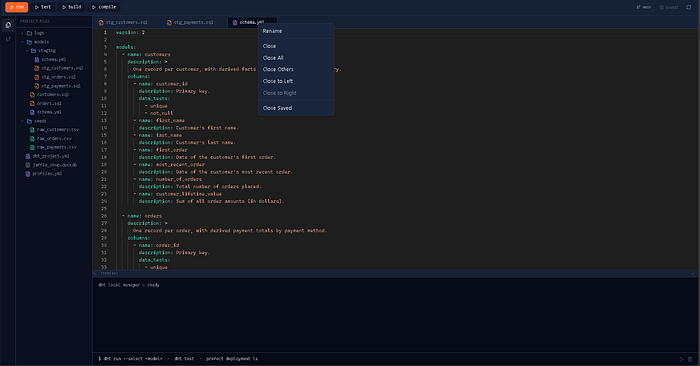700x366 pixels.
Task: Open schema.yml directly under models
Action: 50,112
